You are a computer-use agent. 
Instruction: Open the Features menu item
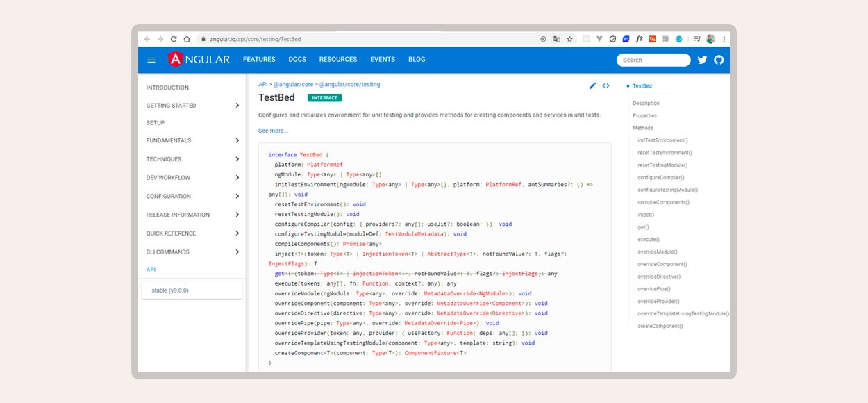(x=259, y=60)
